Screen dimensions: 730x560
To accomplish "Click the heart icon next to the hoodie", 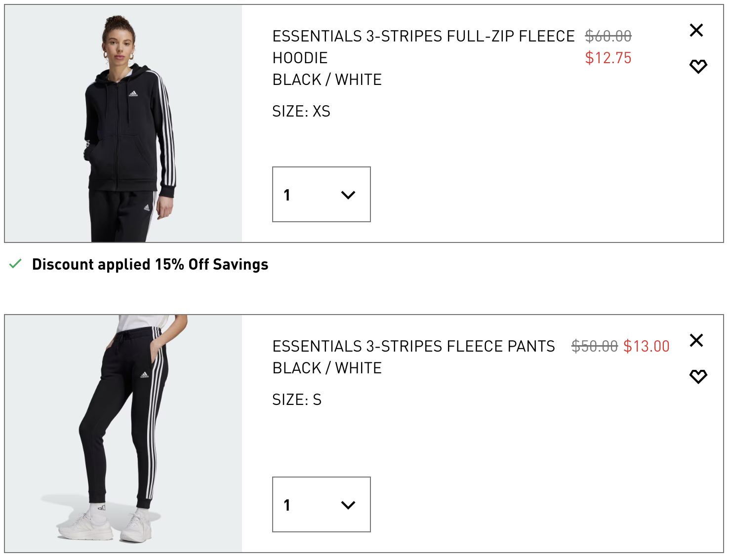I will 698,66.
